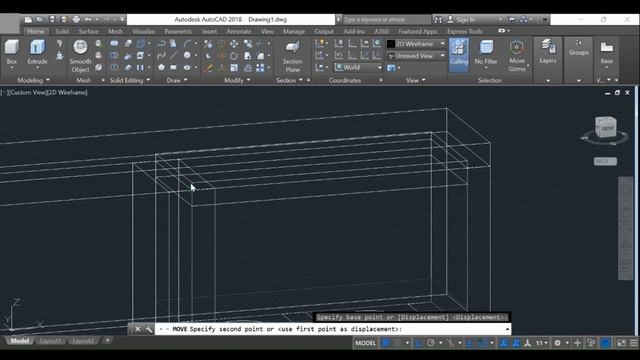Click the Base panel icon

point(607,52)
